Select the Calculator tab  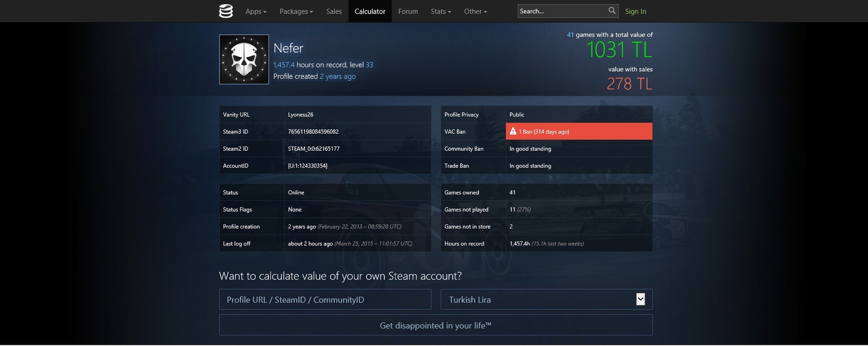370,11
